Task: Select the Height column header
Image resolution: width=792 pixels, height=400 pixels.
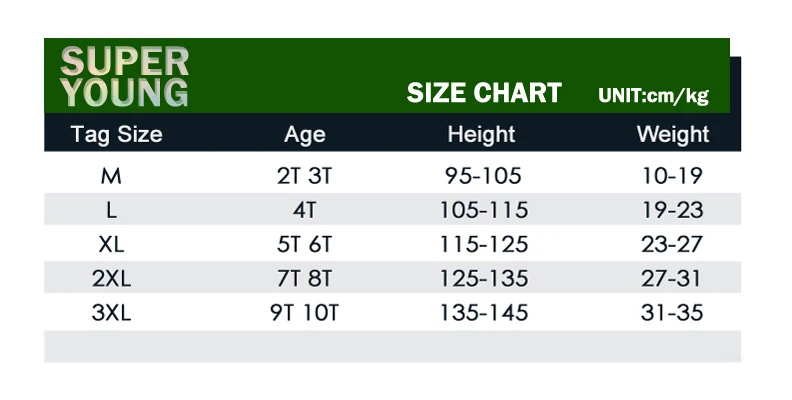Action: [x=481, y=135]
